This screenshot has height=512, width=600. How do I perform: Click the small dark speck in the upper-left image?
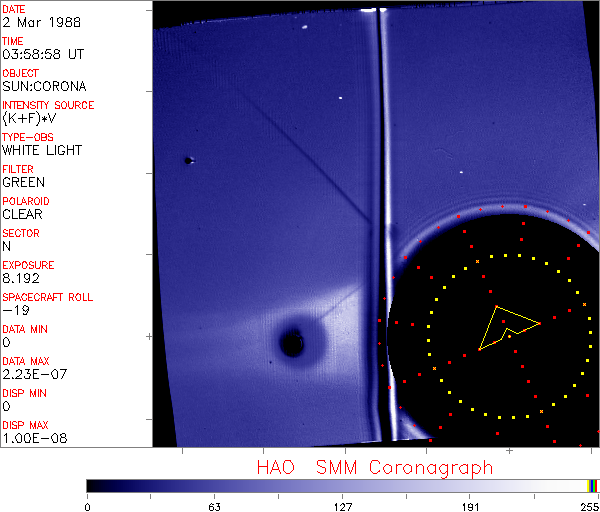[x=188, y=160]
